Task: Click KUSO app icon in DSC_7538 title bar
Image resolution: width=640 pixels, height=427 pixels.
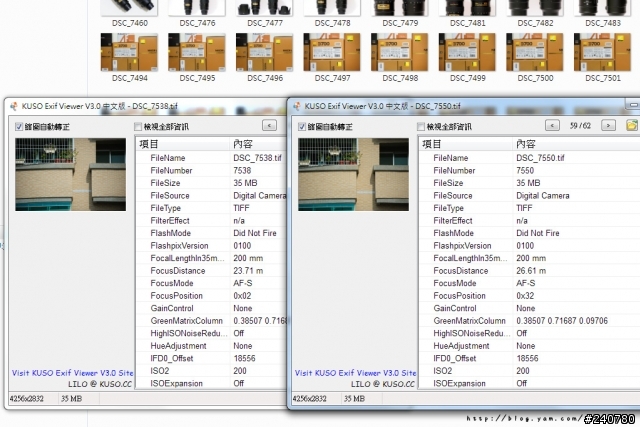Action: [x=14, y=106]
